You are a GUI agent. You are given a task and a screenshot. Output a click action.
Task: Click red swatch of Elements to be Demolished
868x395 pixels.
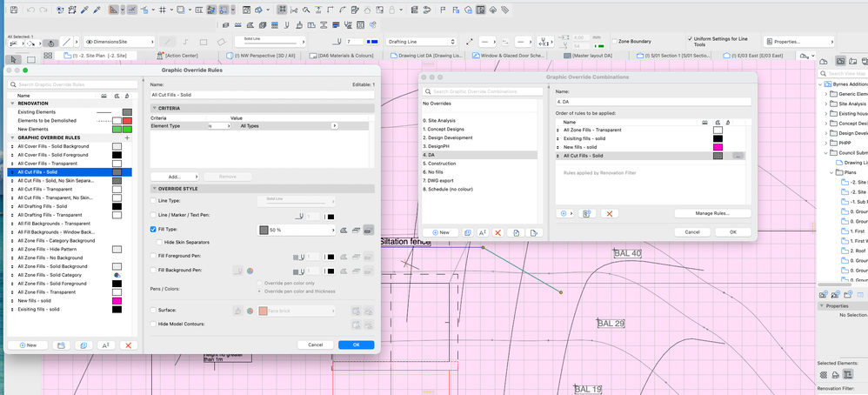point(127,121)
